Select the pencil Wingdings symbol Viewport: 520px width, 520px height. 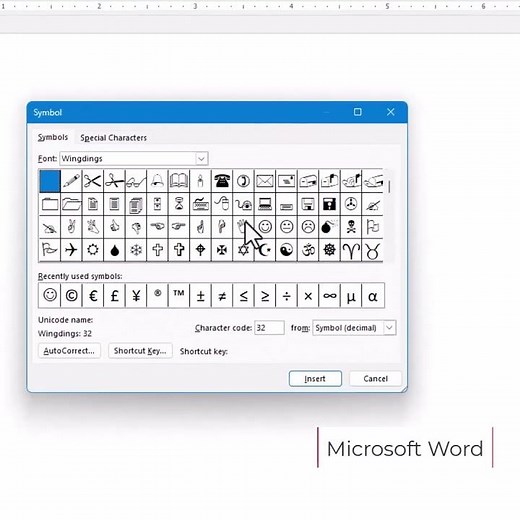coord(71,181)
